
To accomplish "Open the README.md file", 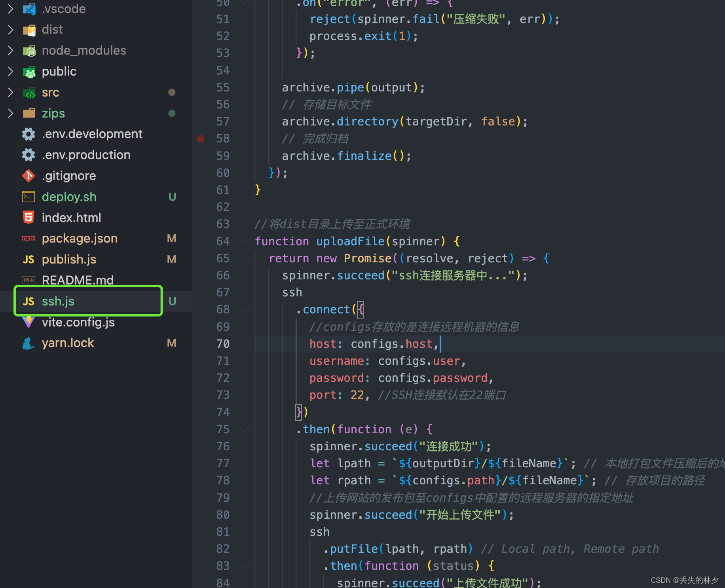I will click(x=78, y=280).
